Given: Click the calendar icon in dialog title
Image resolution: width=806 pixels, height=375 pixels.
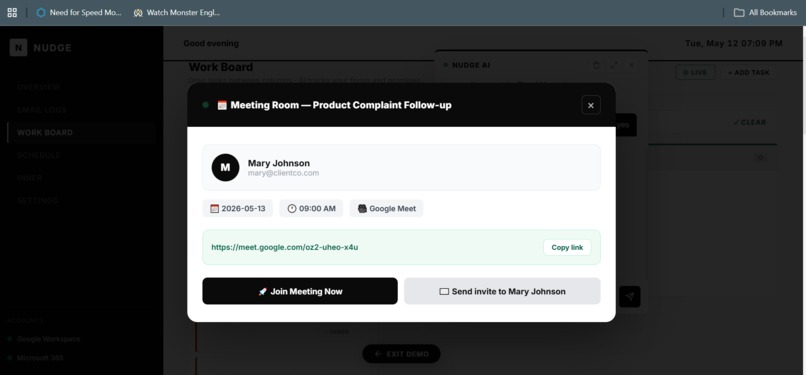Looking at the screenshot, I should (x=222, y=105).
